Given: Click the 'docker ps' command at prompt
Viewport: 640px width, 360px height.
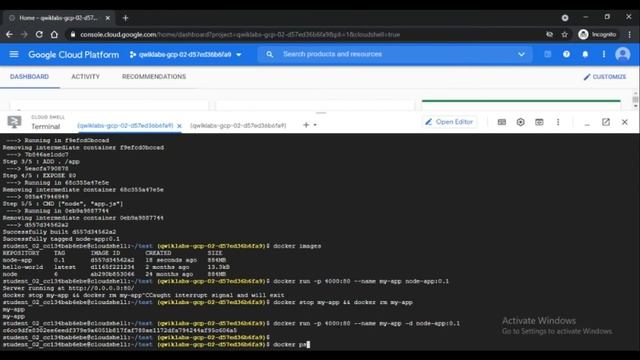Looking at the screenshot, I should [289, 344].
